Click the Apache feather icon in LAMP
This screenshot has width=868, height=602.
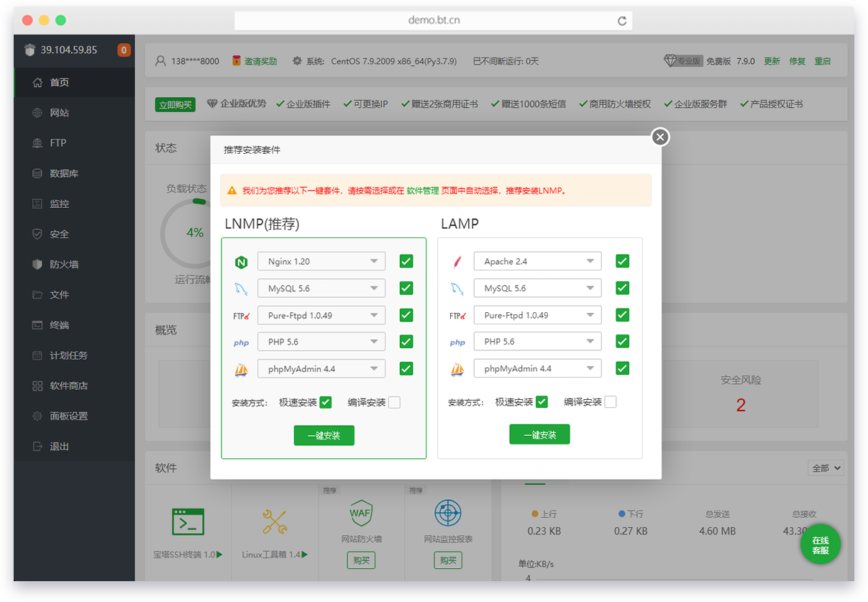(457, 262)
